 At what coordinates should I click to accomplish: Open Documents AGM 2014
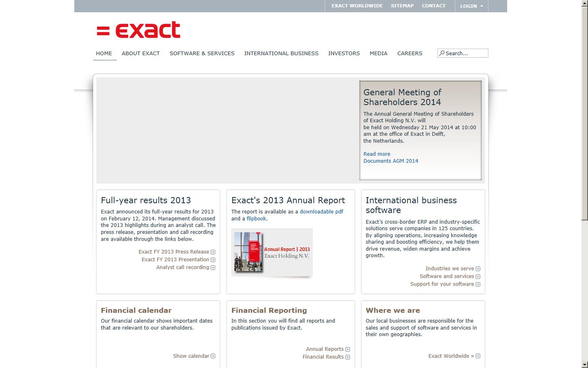[x=390, y=161]
